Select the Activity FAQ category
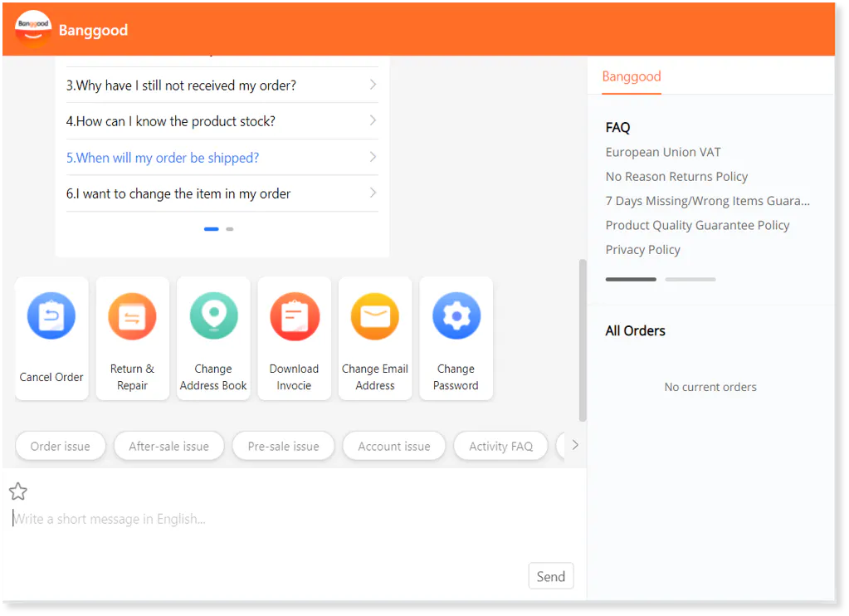 [x=500, y=447]
